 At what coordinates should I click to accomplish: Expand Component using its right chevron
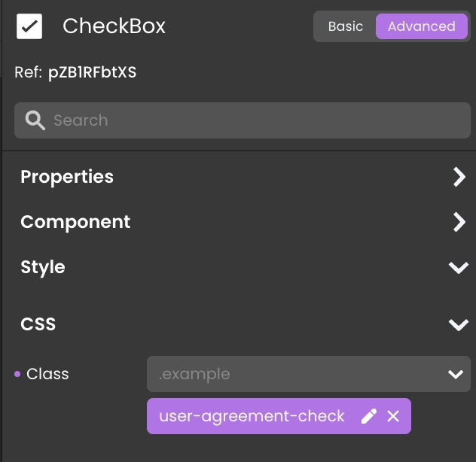(459, 222)
